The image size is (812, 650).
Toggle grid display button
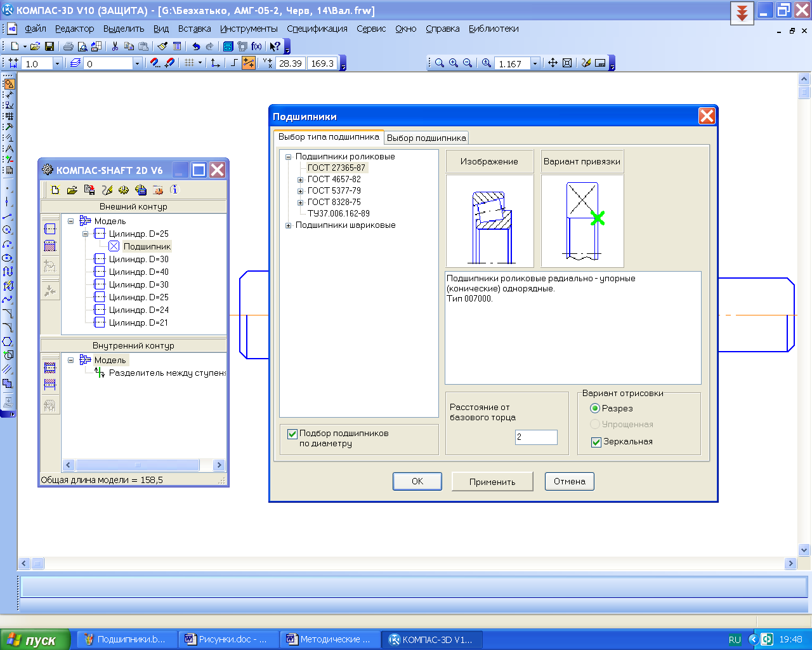tap(189, 63)
